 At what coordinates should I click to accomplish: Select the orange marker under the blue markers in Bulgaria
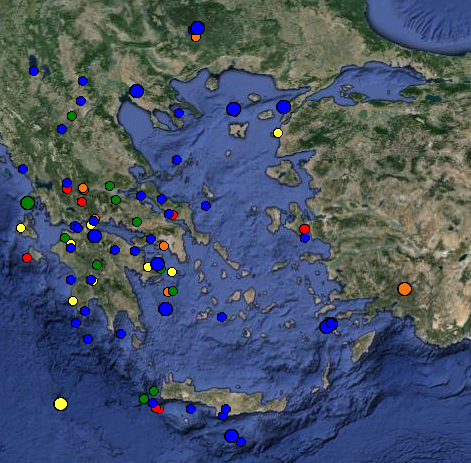click(x=196, y=37)
